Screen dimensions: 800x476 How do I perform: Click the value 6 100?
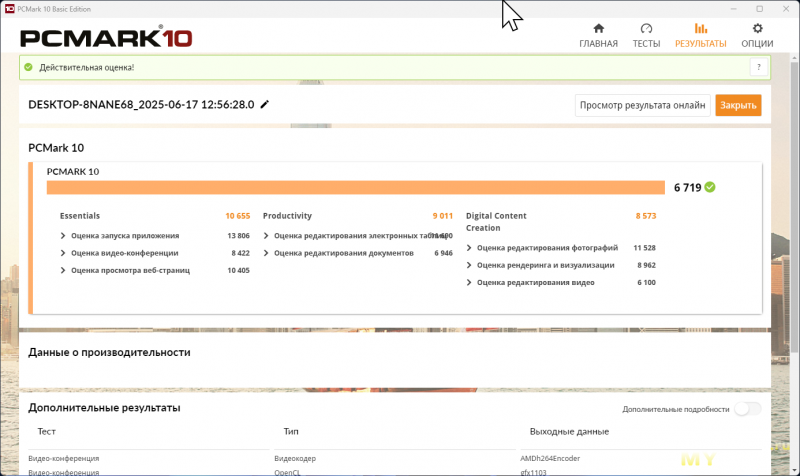point(646,283)
